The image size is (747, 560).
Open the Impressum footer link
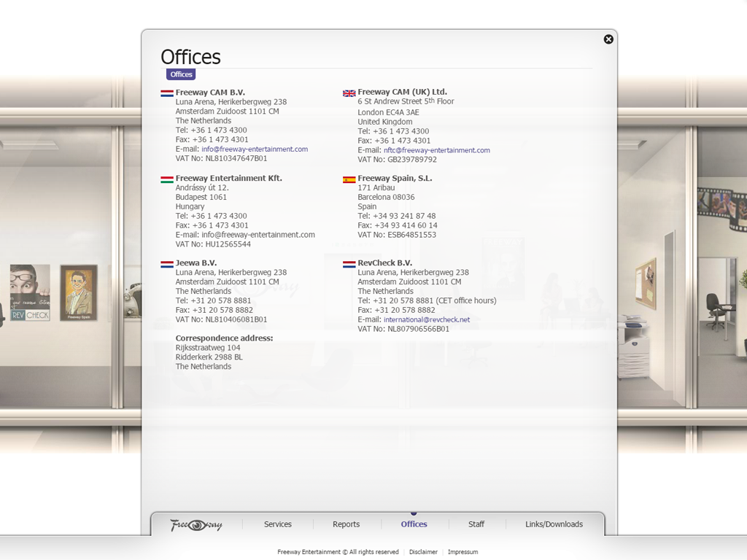pyautogui.click(x=462, y=552)
